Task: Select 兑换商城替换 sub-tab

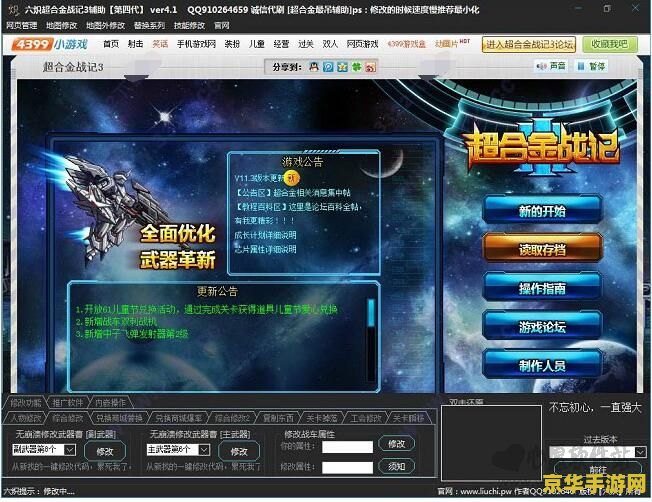Action: (119, 418)
